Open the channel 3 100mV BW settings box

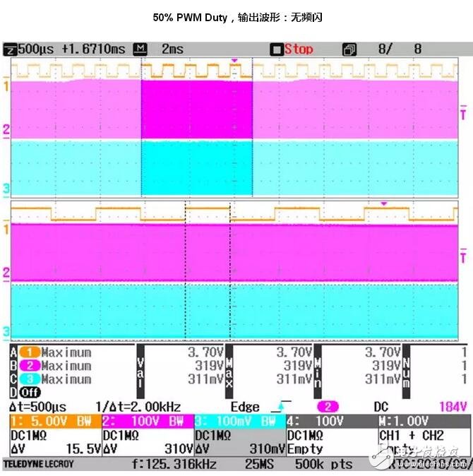240,422
